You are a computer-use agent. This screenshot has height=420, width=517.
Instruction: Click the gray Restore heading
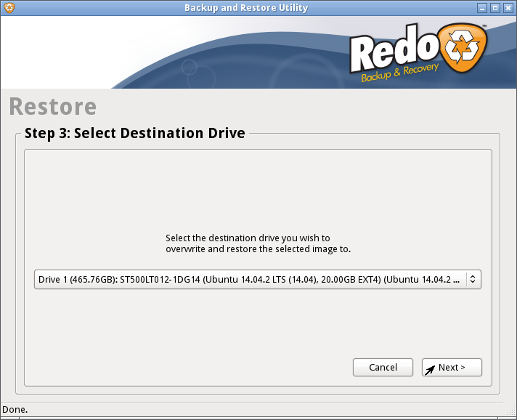click(52, 107)
